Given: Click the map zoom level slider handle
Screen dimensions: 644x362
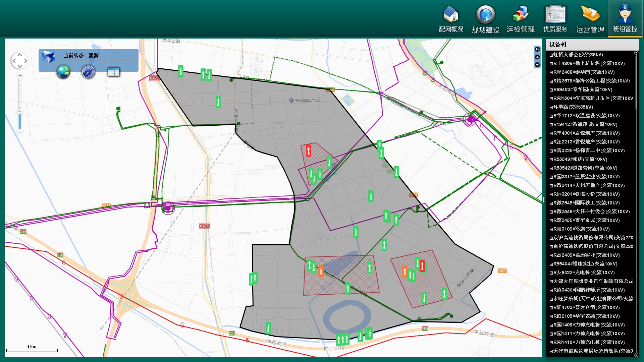Looking at the screenshot, I should [20, 112].
